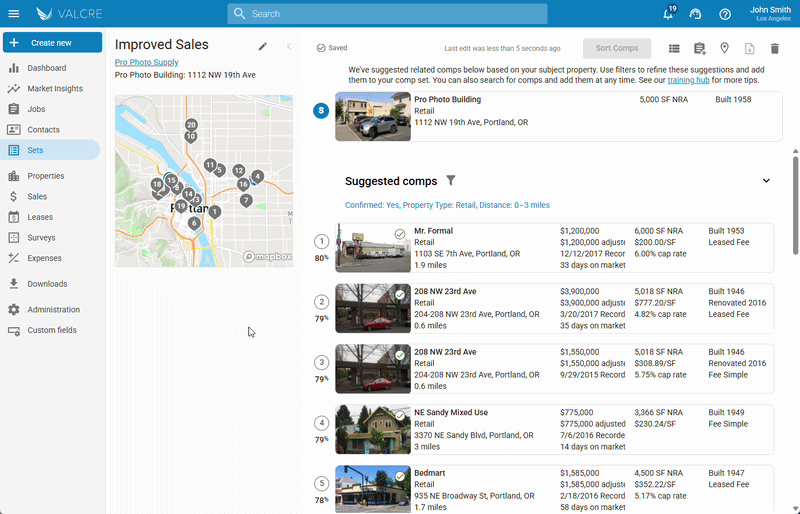Image resolution: width=800 pixels, height=514 pixels.
Task: Click the map pin location icon
Action: point(724,48)
